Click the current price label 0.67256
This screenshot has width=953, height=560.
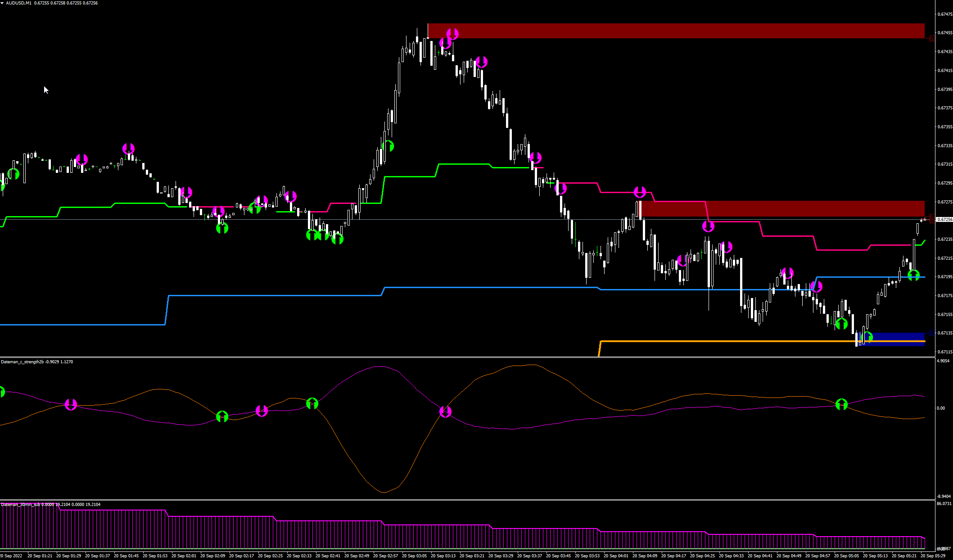tap(944, 220)
